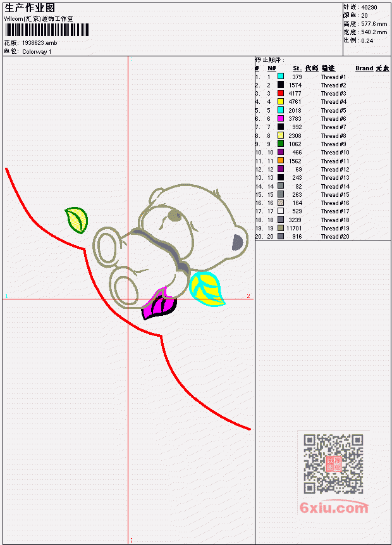This screenshot has width=392, height=545.
Task: Select stitch count 11701
Action: pyautogui.click(x=294, y=229)
